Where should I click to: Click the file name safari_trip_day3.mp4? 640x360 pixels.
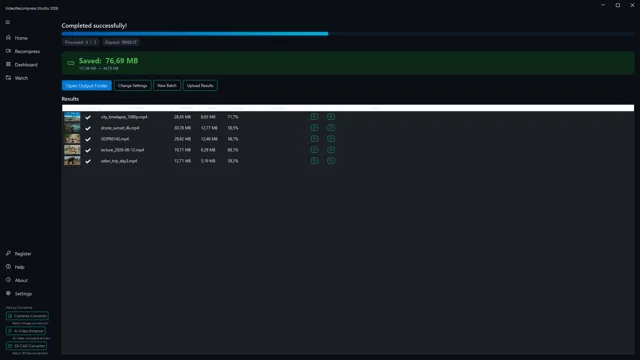[119, 161]
